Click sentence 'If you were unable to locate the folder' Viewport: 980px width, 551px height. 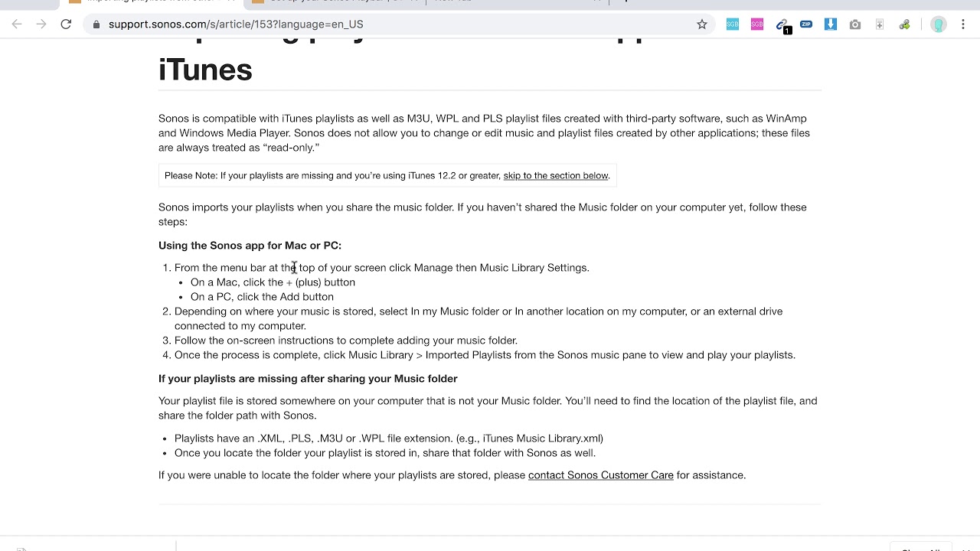(x=452, y=475)
